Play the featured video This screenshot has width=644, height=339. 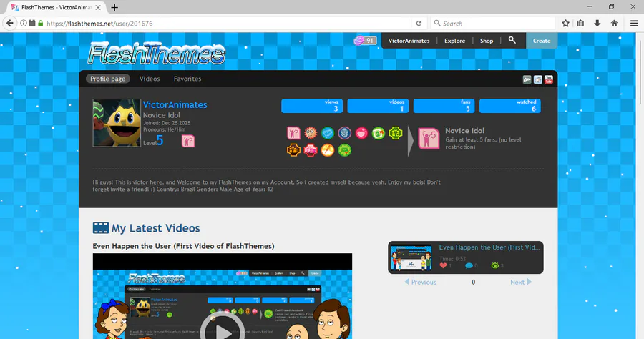click(x=223, y=332)
